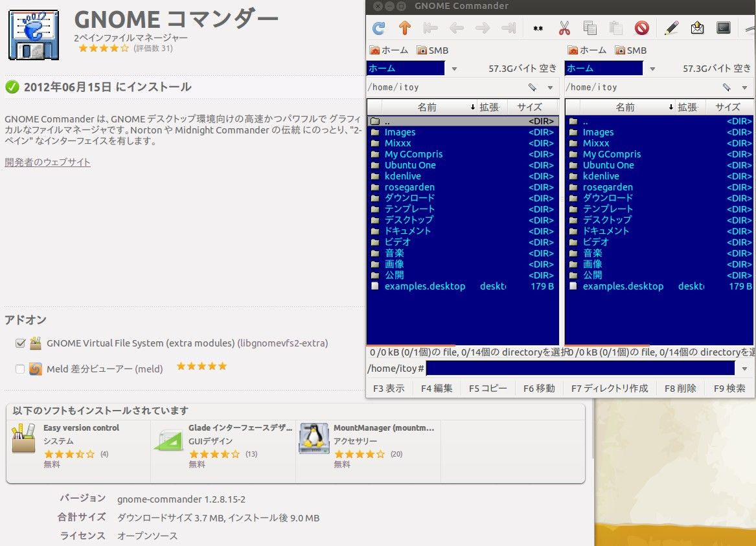The height and width of the screenshot is (546, 756).
Task: Click the Refresh toolbar icon in GNOME Commander
Action: [x=378, y=28]
